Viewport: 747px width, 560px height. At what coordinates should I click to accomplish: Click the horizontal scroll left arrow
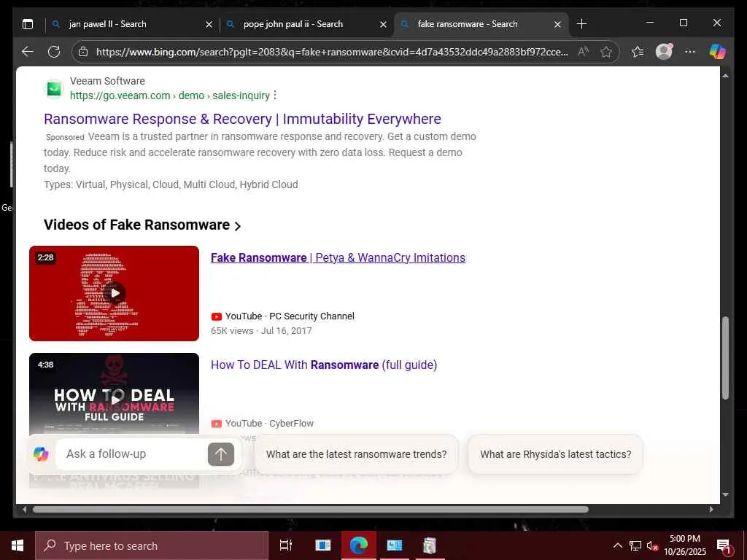coord(24,510)
